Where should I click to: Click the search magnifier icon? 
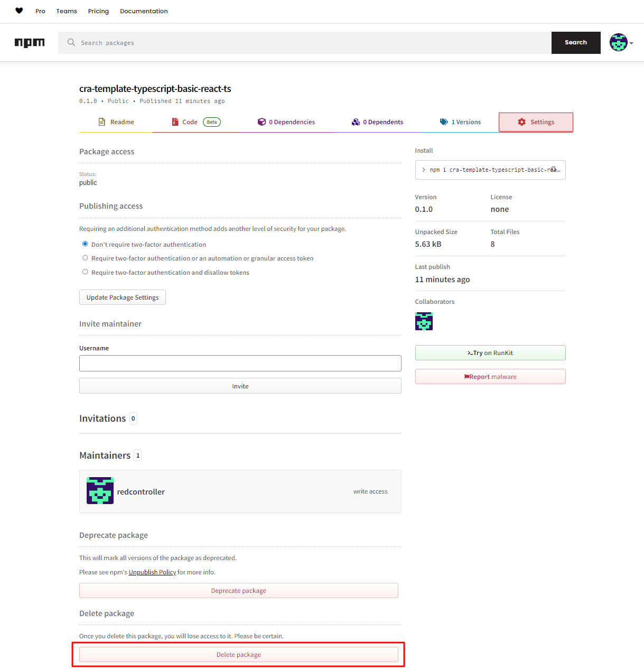pos(71,42)
